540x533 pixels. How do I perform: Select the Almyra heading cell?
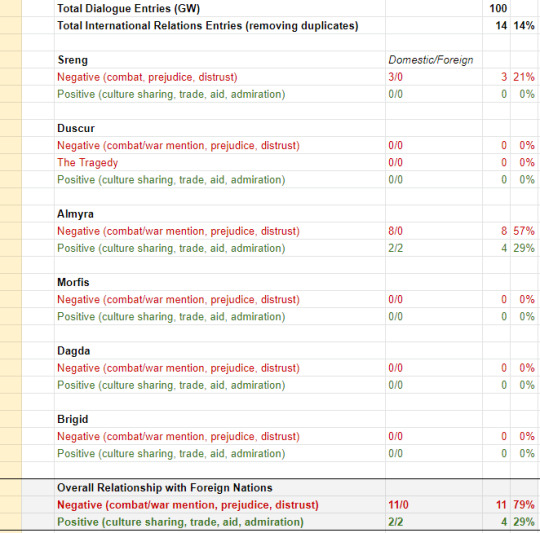pyautogui.click(x=220, y=214)
